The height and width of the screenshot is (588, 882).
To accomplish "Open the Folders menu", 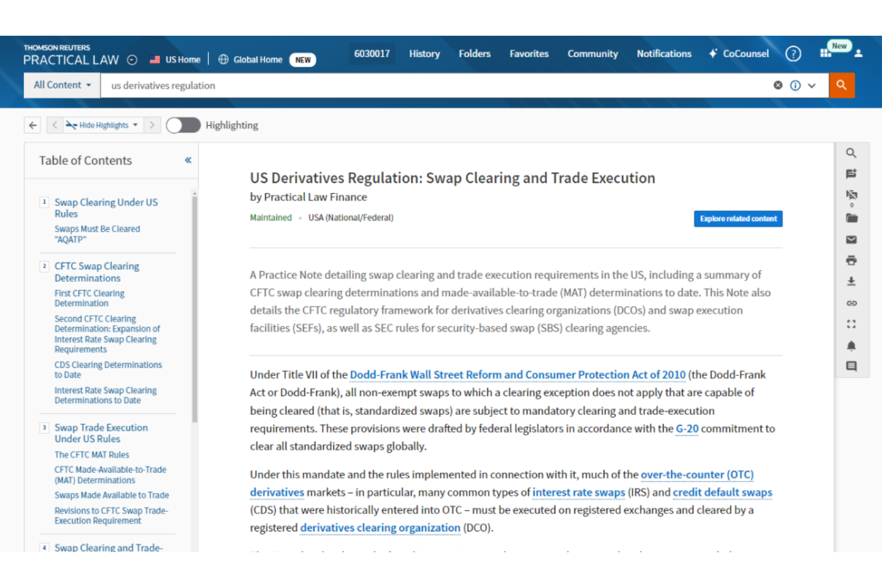I will [474, 54].
